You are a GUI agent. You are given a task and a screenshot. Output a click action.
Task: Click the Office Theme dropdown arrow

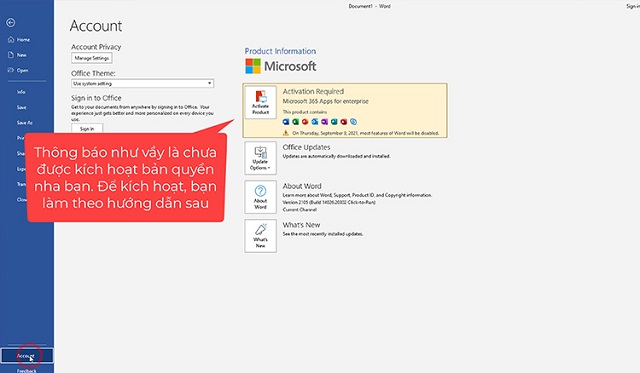tap(209, 83)
